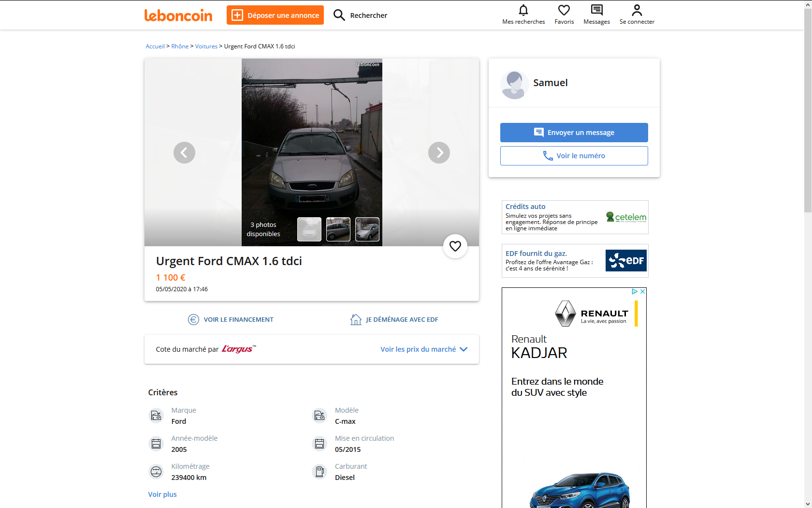Screen dimensions: 812x508
Task: Click the chevron beside market prices
Action: coord(464,349)
